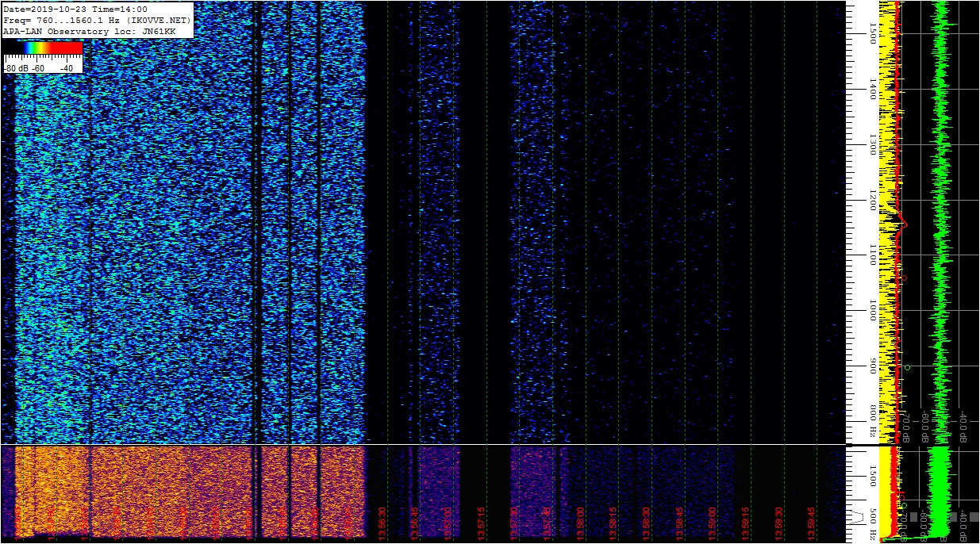The image size is (980, 544).
Task: Click the 1300 frequency axis label
Action: (x=873, y=144)
